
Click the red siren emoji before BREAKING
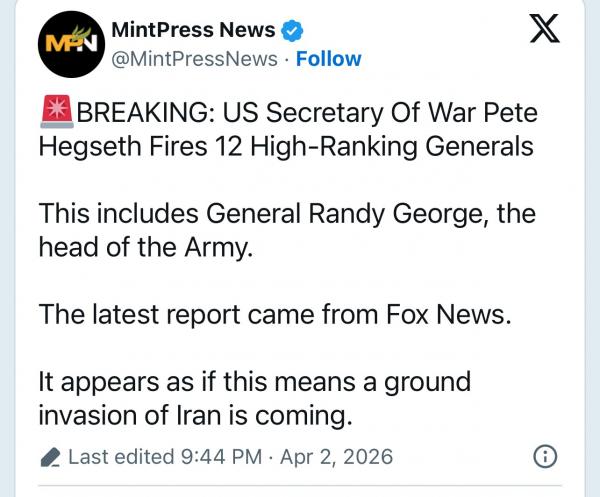(56, 112)
